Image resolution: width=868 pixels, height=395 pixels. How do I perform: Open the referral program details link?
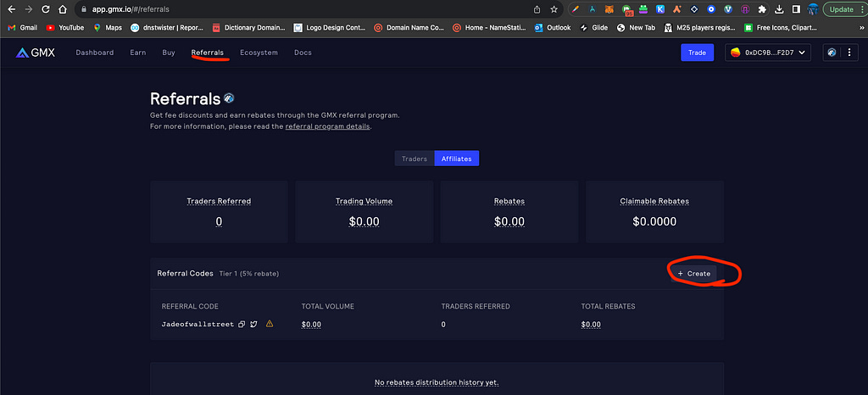click(328, 126)
